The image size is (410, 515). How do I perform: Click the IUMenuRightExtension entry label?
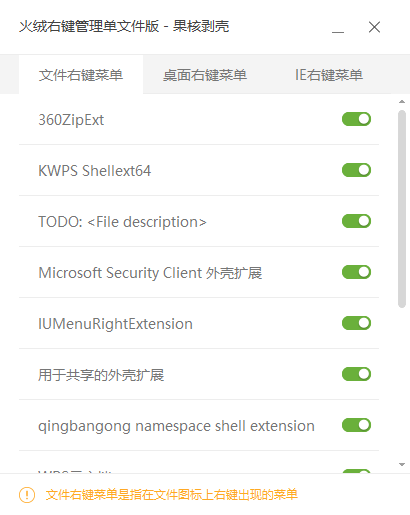click(115, 324)
